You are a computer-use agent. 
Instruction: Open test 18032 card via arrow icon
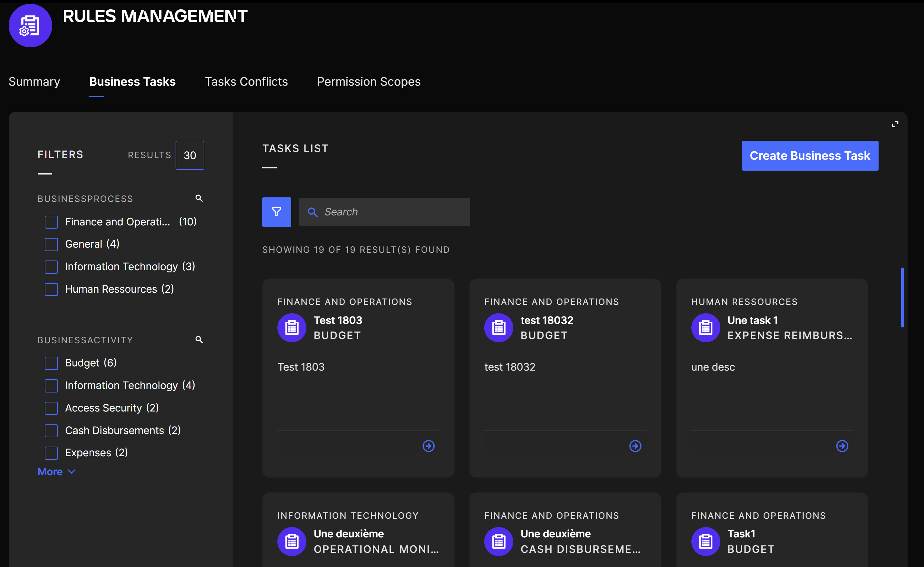pyautogui.click(x=635, y=446)
